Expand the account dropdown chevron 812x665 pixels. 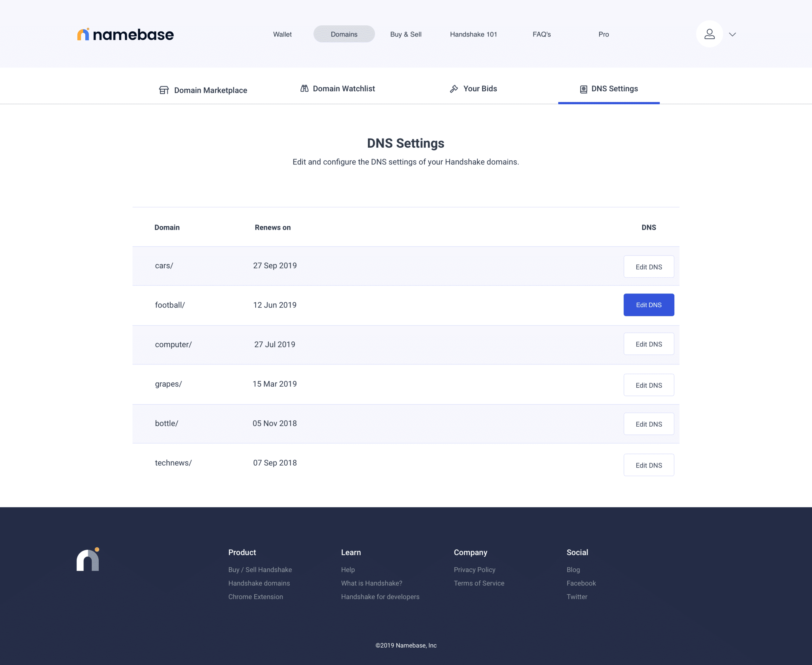coord(732,35)
